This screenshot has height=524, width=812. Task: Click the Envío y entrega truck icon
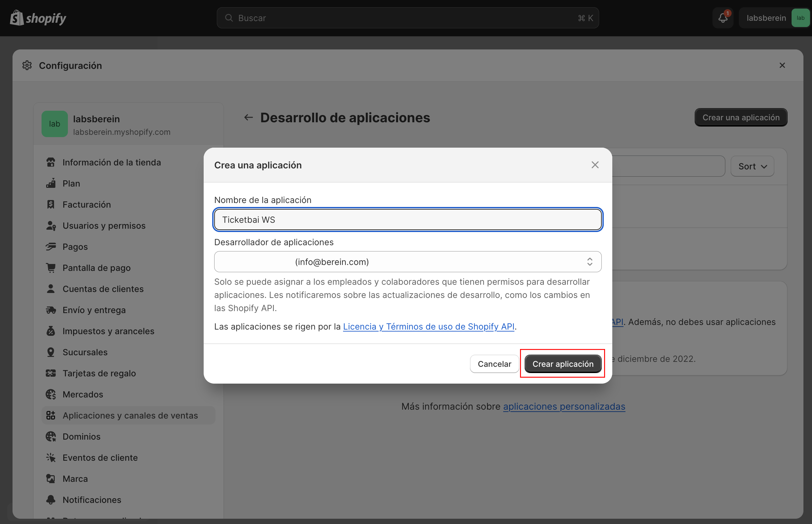51,310
